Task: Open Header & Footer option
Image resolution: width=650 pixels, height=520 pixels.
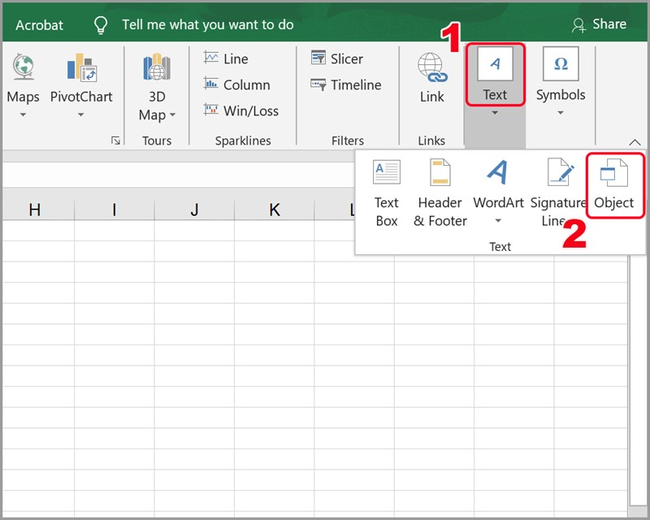Action: point(440,174)
